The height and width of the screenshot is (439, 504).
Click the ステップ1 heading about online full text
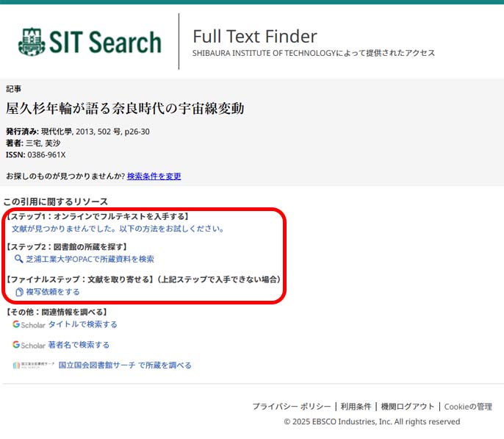click(97, 216)
